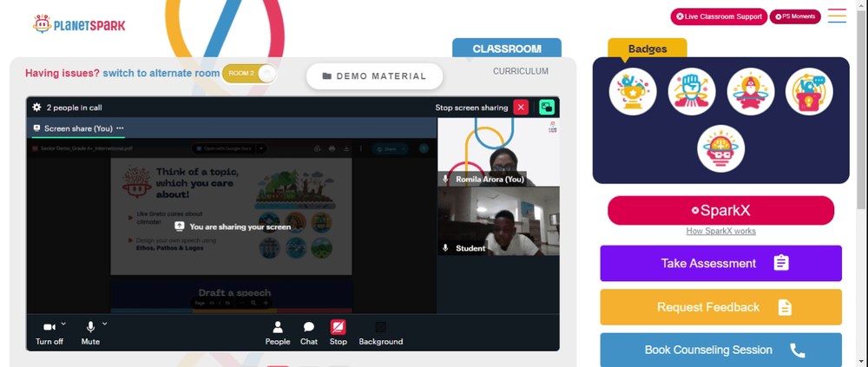868x367 pixels.
Task: Open the People panel
Action: tap(278, 333)
